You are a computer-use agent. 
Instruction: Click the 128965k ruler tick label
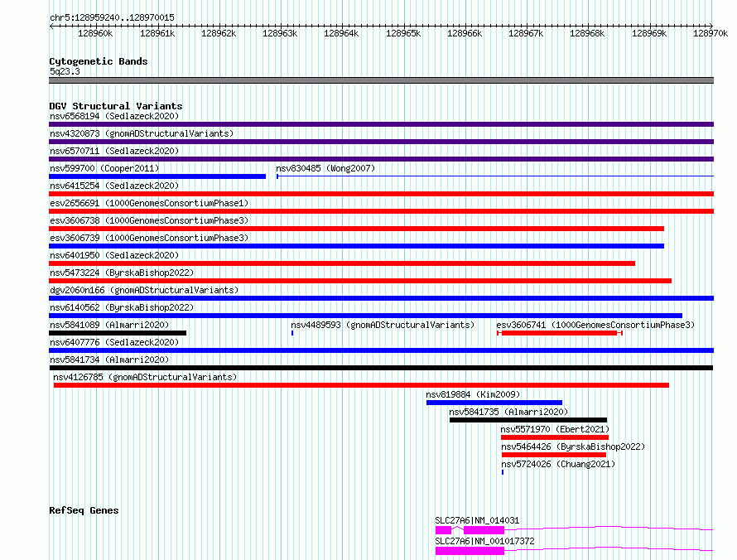[x=403, y=33]
